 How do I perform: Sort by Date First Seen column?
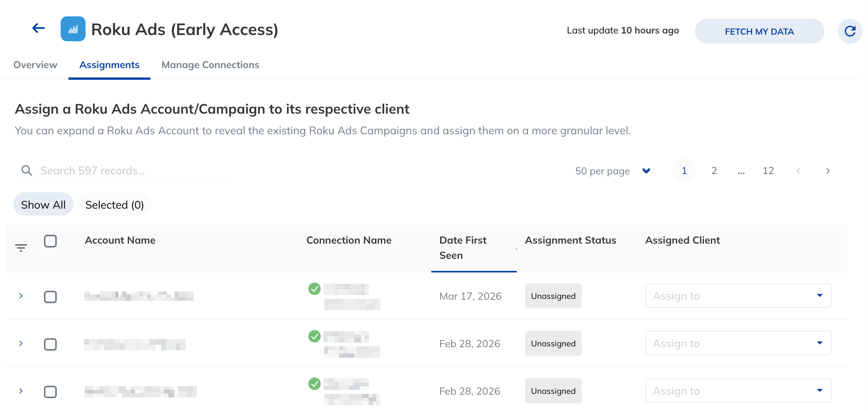474,248
